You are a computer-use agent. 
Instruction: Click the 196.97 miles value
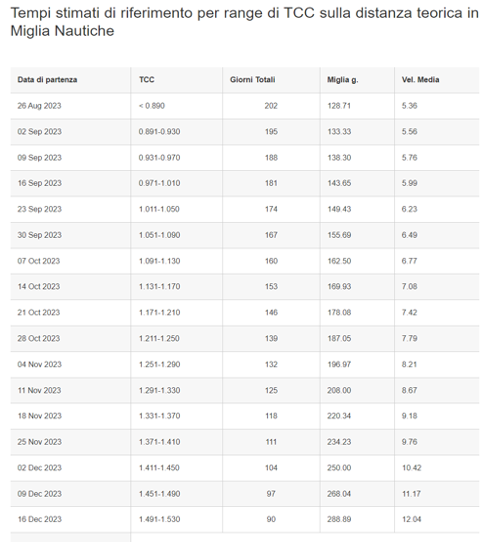point(339,364)
